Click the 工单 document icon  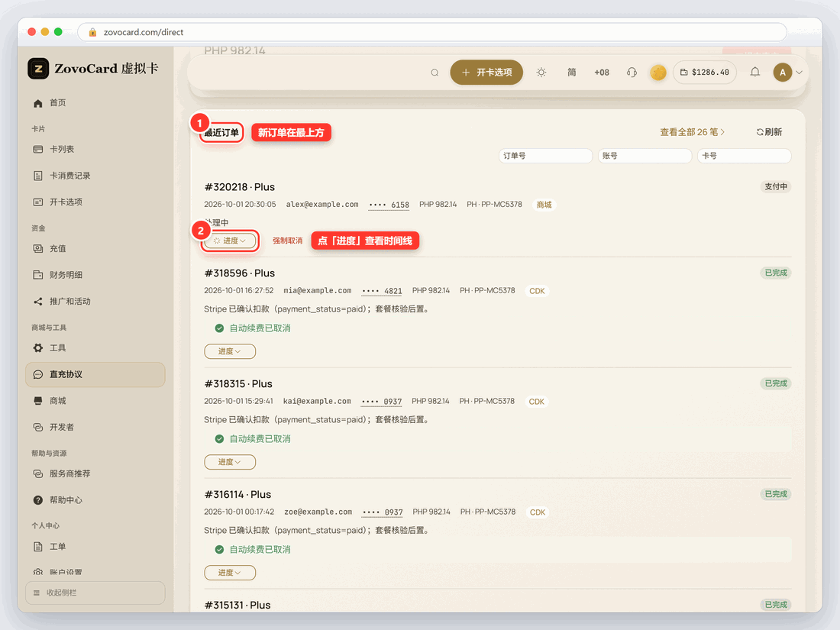[38, 547]
